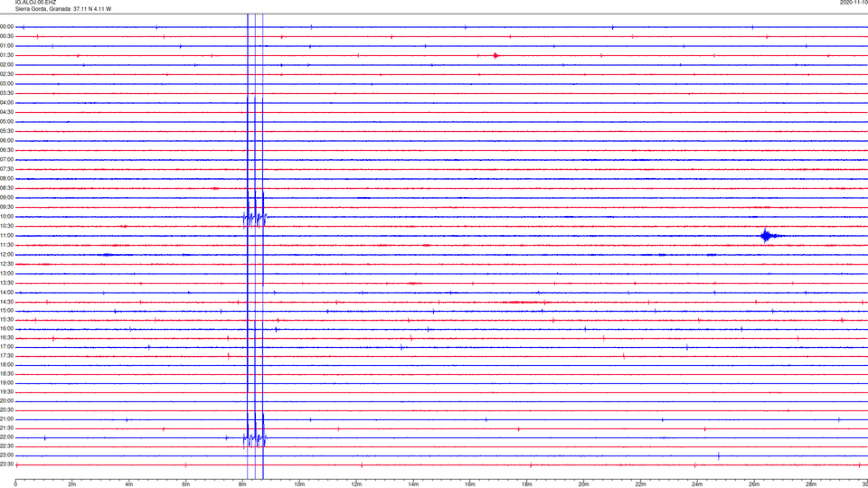Click the blue spike on the 23:00 trace
Screen dimensions: 868x488
719,455
